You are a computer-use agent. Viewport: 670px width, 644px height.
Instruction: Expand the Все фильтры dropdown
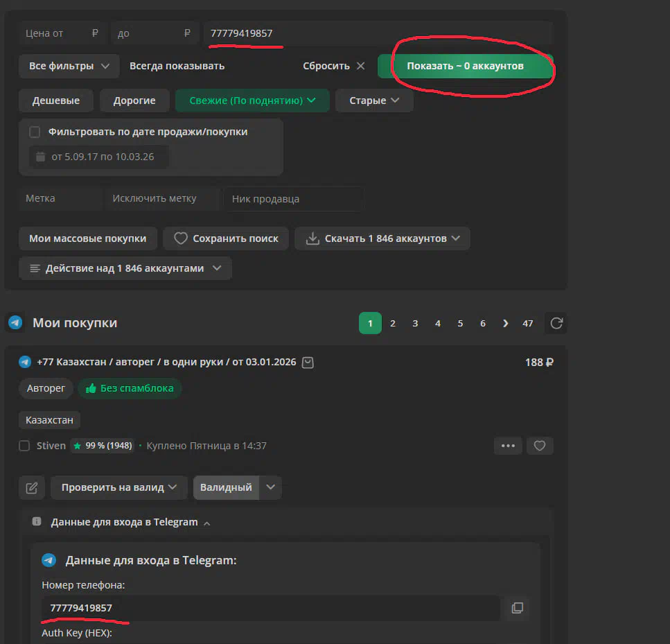coord(69,66)
